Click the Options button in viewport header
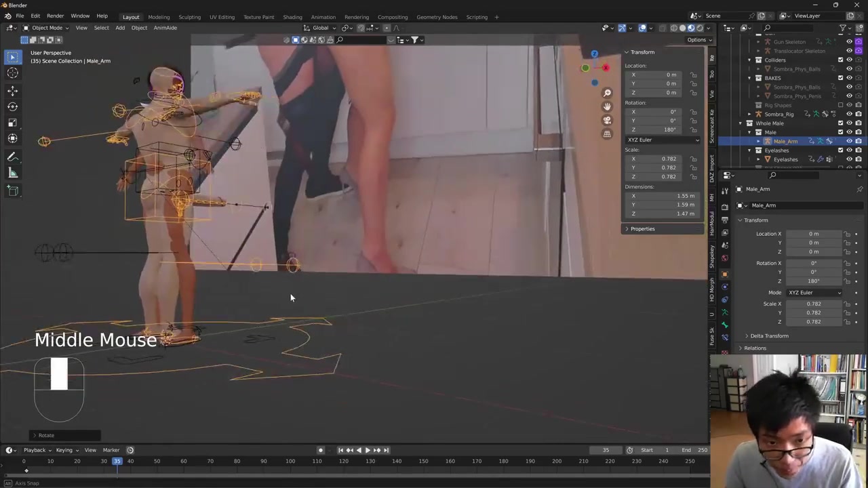This screenshot has height=488, width=868. coord(696,40)
